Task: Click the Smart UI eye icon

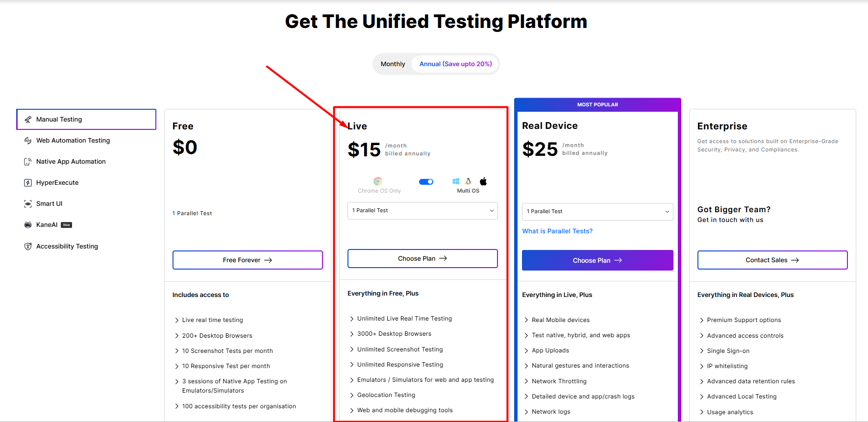Action: point(28,204)
